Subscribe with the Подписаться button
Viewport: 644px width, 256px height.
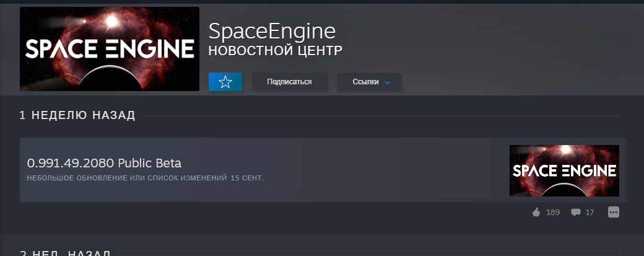tap(289, 82)
